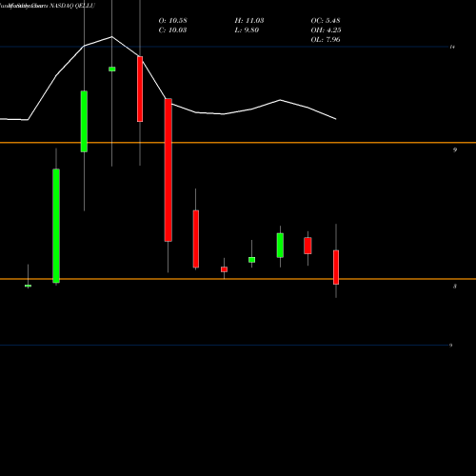Click the label at the lower blue line's right end
This screenshot has width=476, height=476.
450,346
